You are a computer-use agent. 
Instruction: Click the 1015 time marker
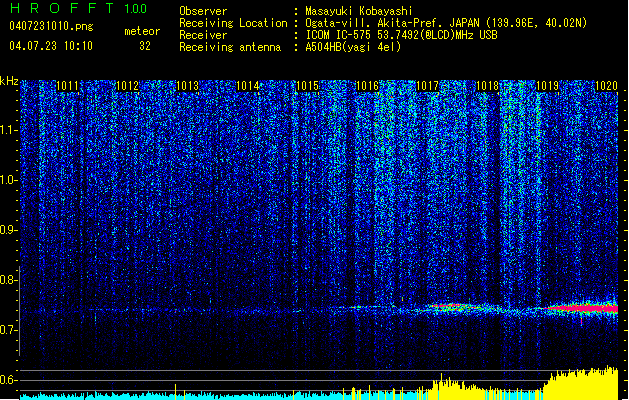click(x=307, y=86)
